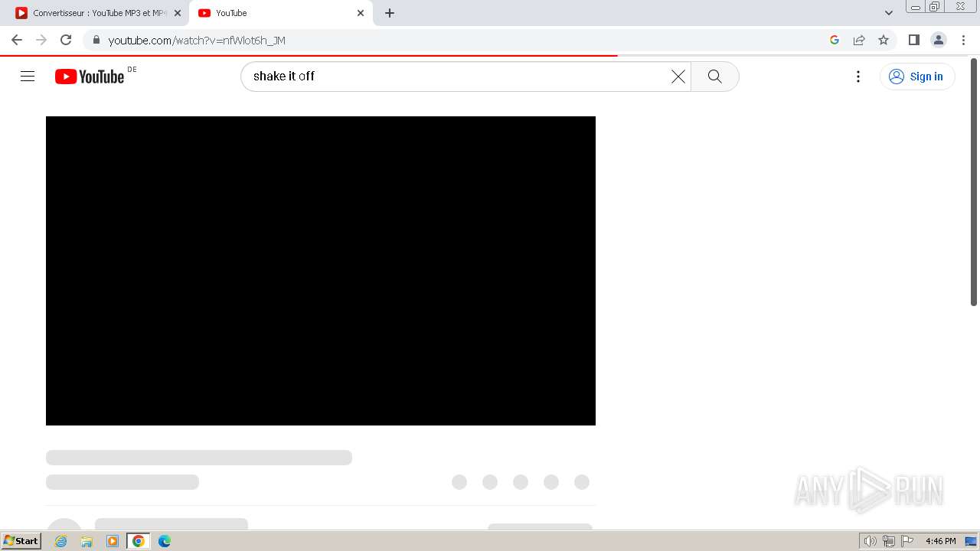Screen dimensions: 980x551
Task: Open a new browser tab
Action: click(390, 13)
